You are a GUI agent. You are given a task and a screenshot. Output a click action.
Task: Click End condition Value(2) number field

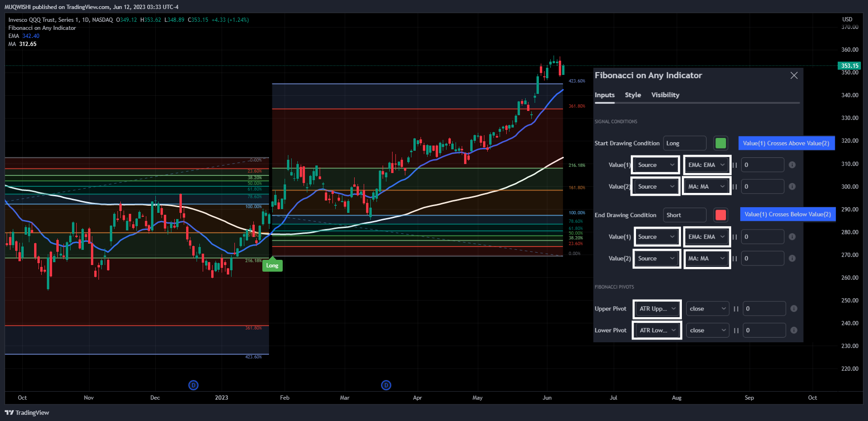[762, 259]
